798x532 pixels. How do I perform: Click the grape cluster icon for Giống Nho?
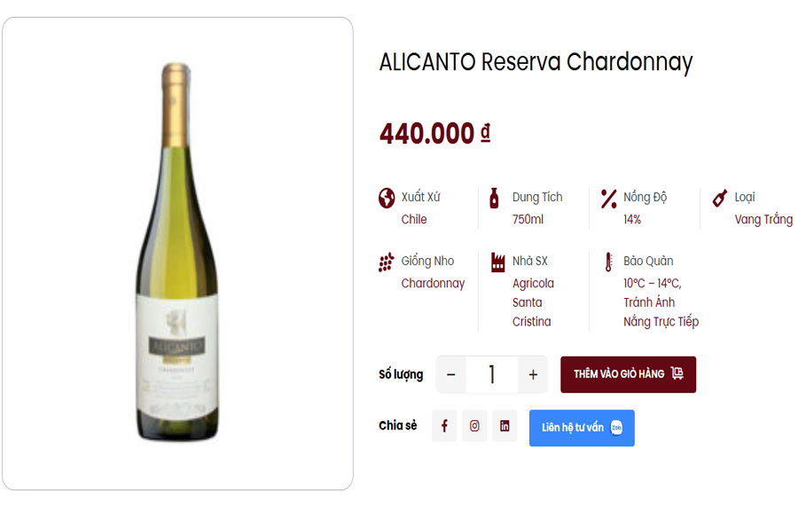click(x=387, y=262)
